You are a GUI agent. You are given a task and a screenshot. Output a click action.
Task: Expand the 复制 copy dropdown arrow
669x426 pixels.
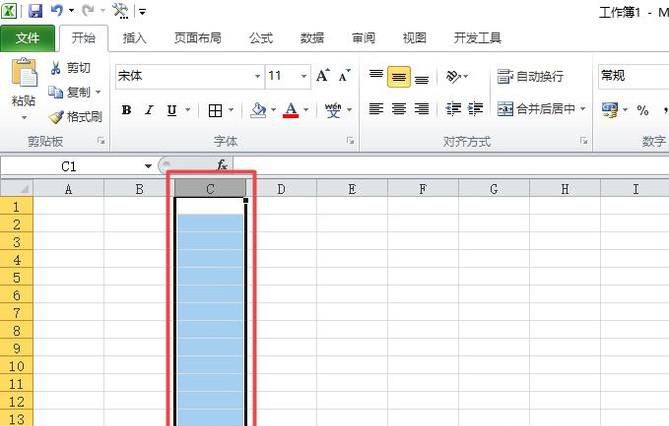point(99,92)
